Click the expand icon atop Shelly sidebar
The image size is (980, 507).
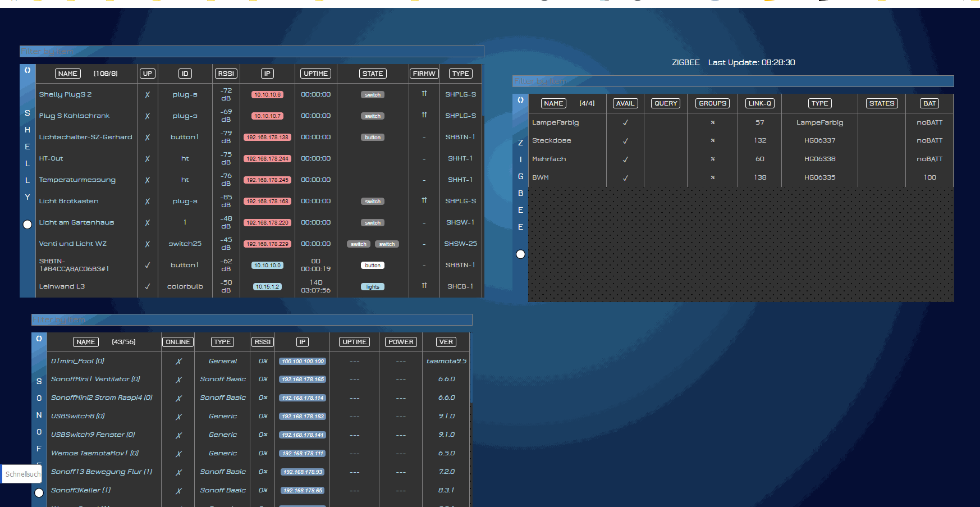click(28, 71)
